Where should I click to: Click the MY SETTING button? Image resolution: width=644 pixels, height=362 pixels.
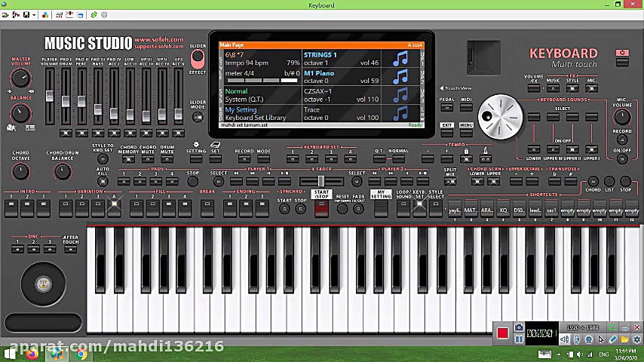point(381,208)
